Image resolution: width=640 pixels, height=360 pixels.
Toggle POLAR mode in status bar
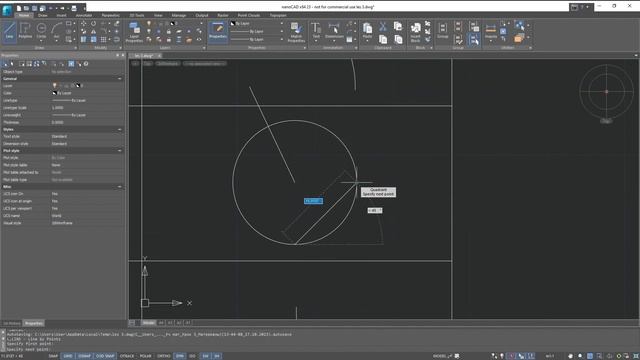point(146,356)
